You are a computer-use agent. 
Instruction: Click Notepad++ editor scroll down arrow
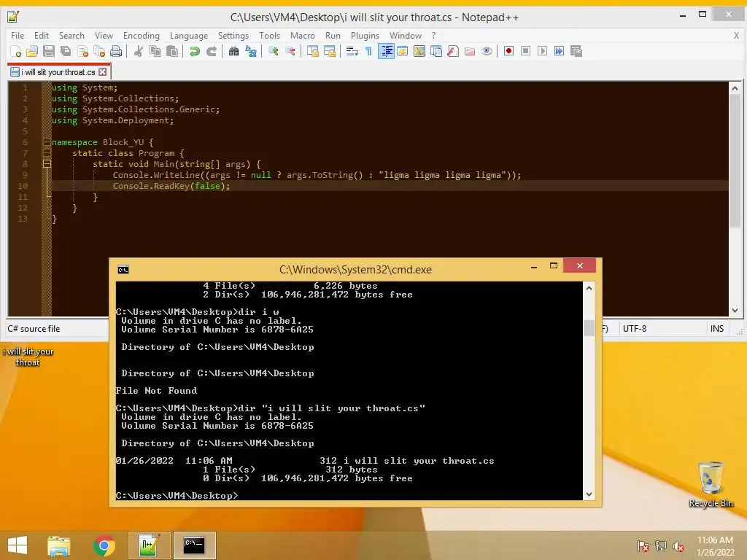(x=735, y=311)
